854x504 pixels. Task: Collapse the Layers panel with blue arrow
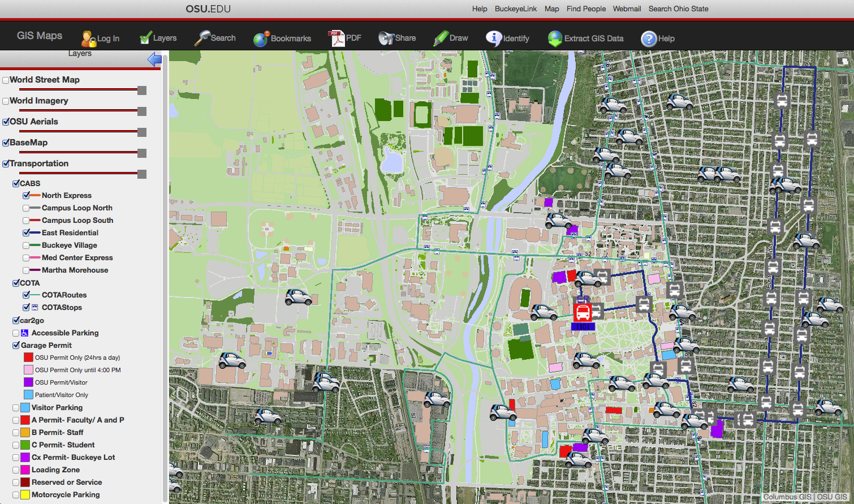154,59
